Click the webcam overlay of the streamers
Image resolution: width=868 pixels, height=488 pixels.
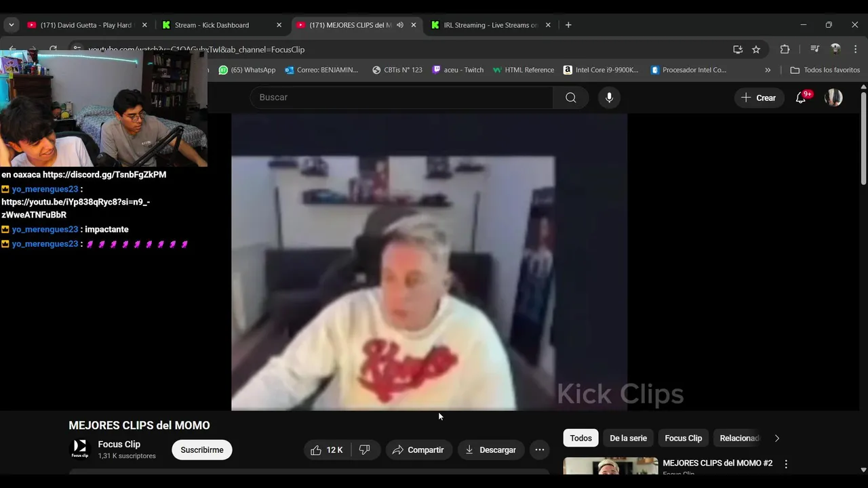104,108
